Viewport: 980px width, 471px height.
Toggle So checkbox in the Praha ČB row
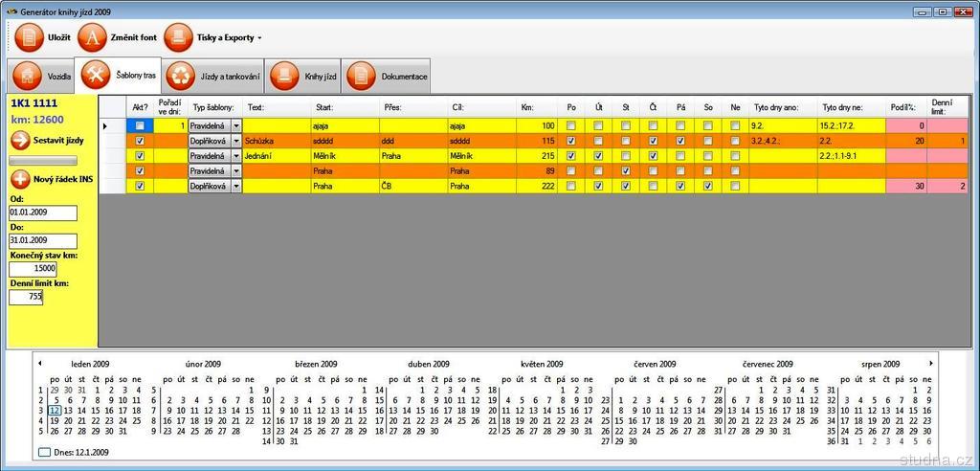tap(708, 187)
